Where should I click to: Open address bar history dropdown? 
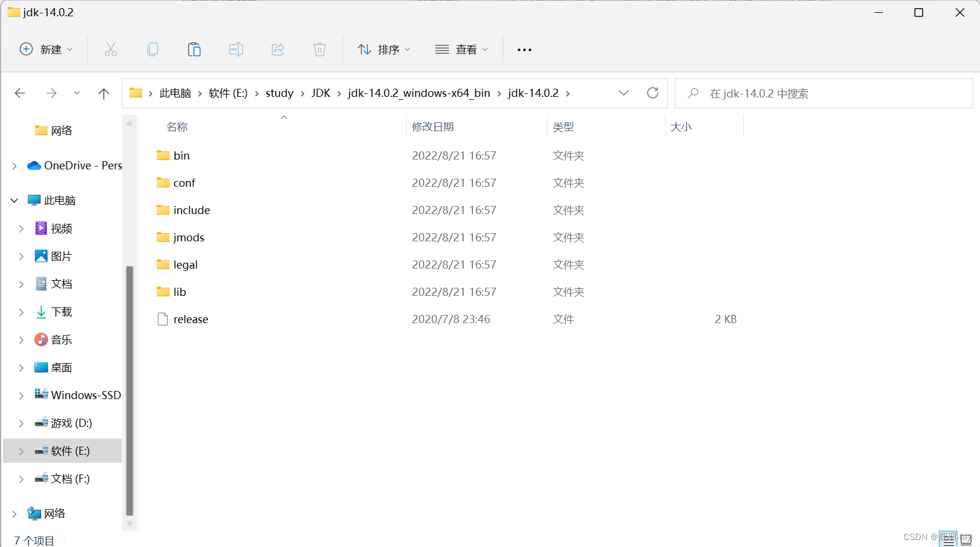pos(624,93)
